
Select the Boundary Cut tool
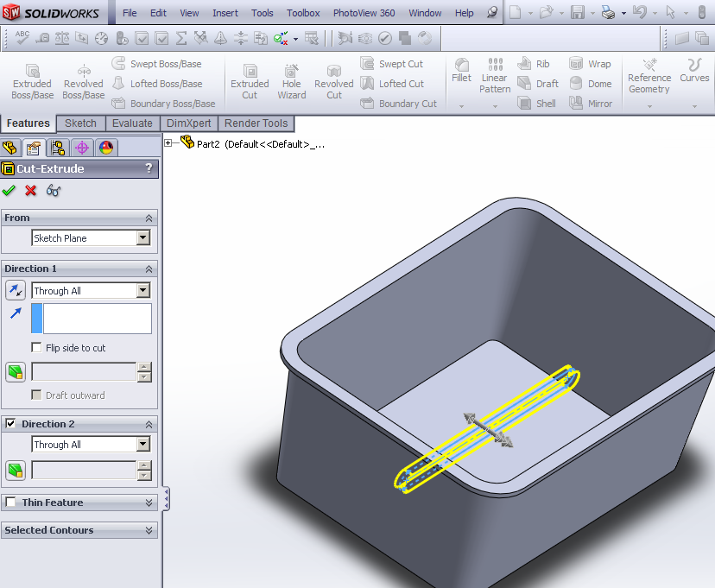pyautogui.click(x=399, y=104)
